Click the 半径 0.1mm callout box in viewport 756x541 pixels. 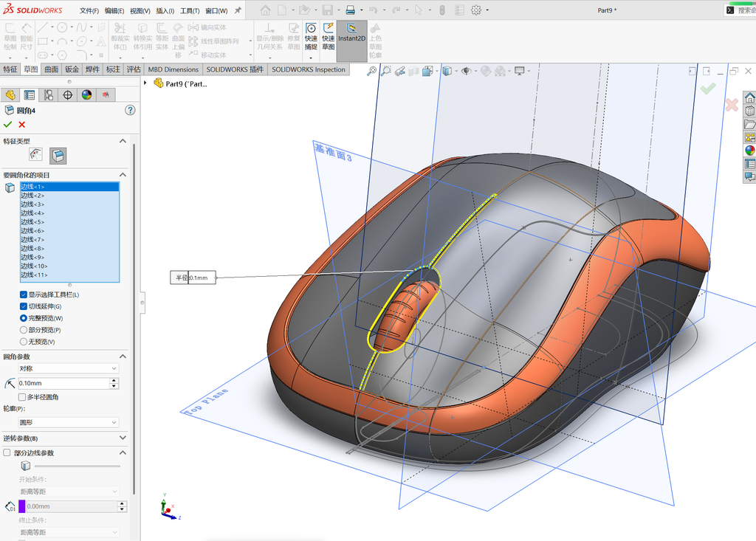click(193, 278)
